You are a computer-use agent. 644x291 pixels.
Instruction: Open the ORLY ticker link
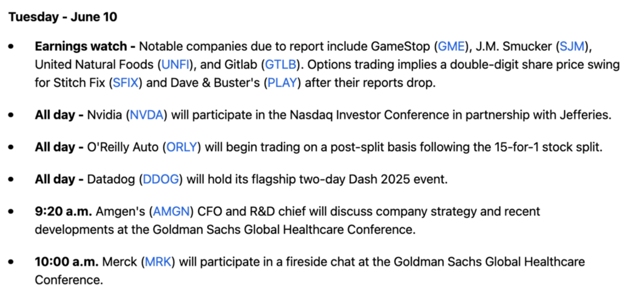182,147
